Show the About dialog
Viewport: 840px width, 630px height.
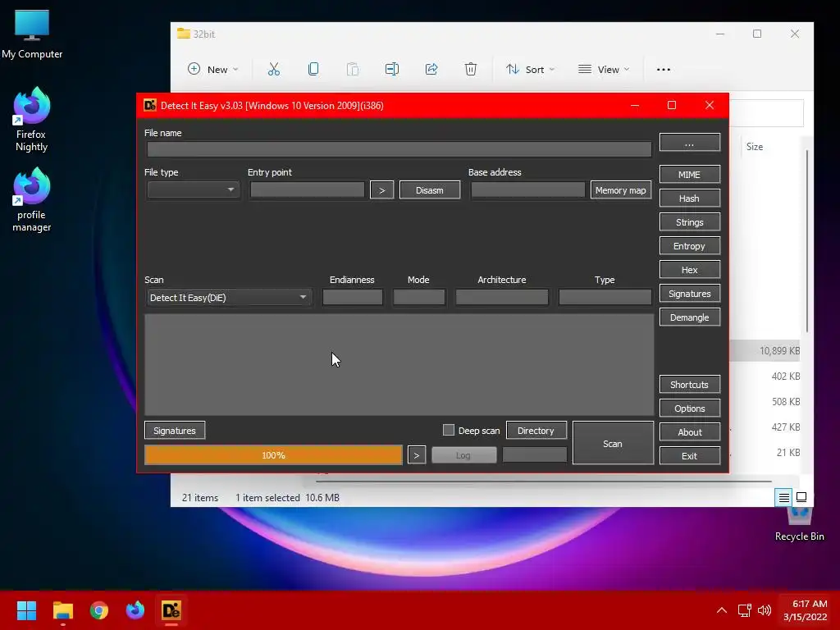pos(689,432)
